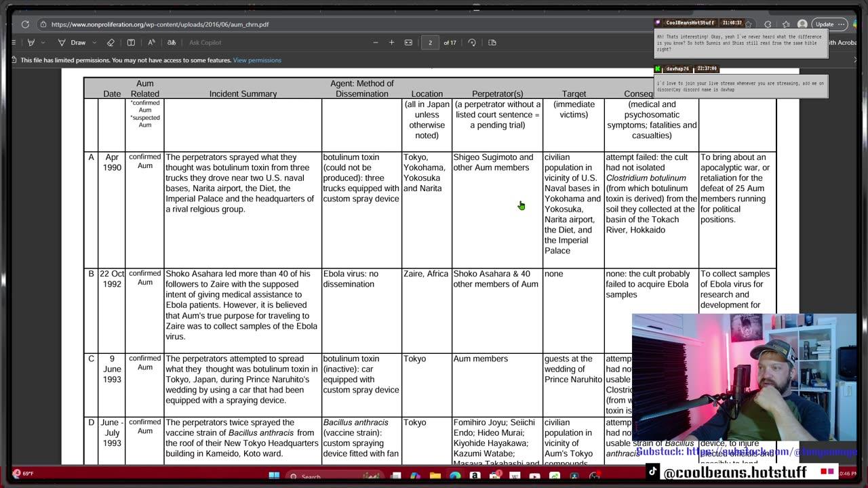Click the Fit to width icon

coord(408,43)
